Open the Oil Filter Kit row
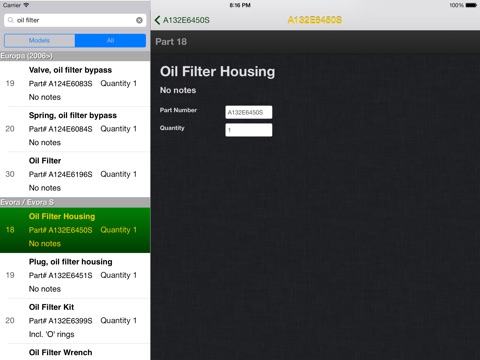Viewport: 480px width, 360px height. click(75, 321)
